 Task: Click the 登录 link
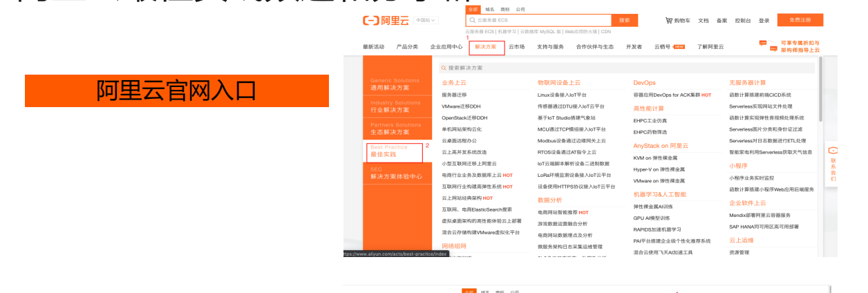click(x=764, y=21)
